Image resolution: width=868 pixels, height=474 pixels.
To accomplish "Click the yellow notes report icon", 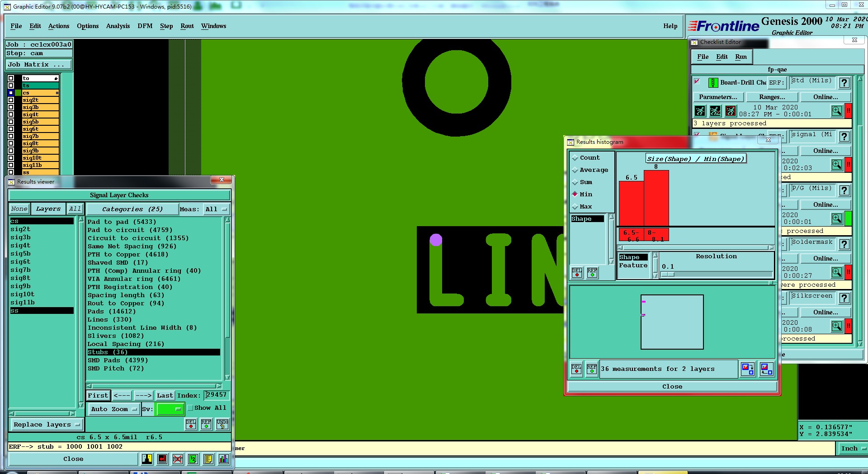I will click(x=208, y=459).
